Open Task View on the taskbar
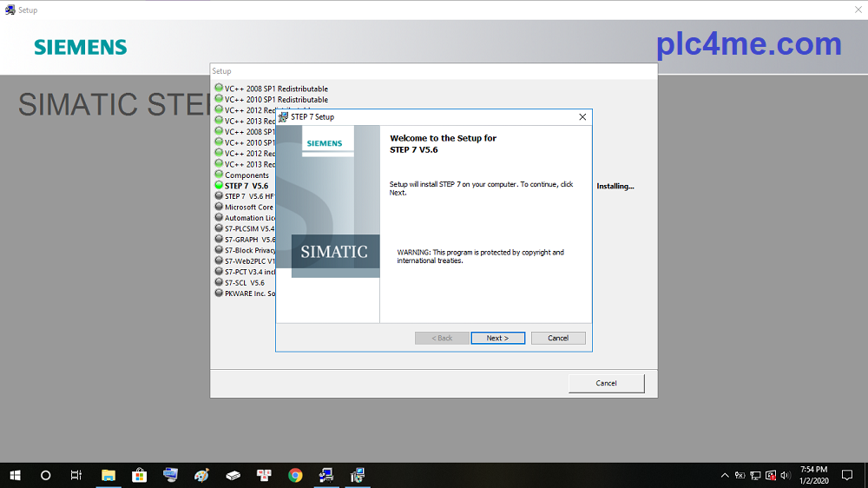Screen dimensions: 868x488 coord(76,475)
